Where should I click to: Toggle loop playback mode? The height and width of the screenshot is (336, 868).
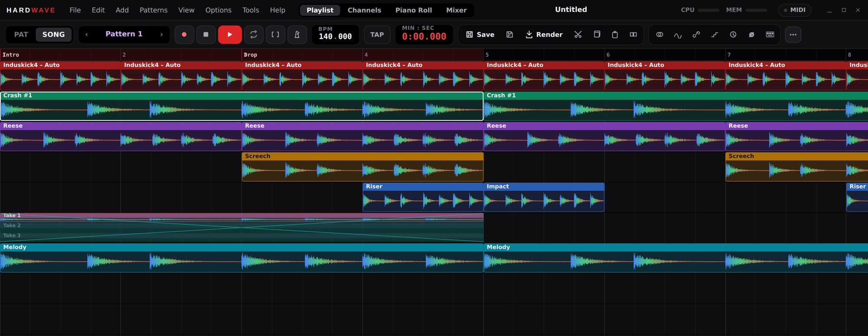point(253,35)
